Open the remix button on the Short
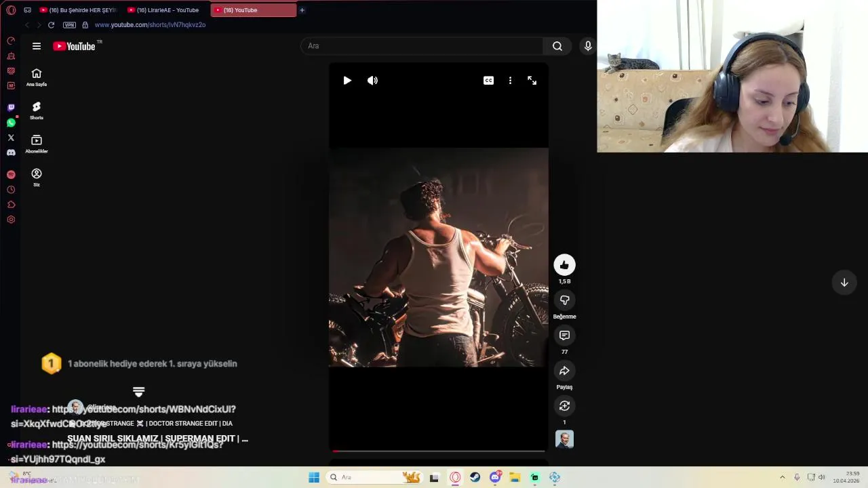868x488 pixels. click(x=564, y=406)
